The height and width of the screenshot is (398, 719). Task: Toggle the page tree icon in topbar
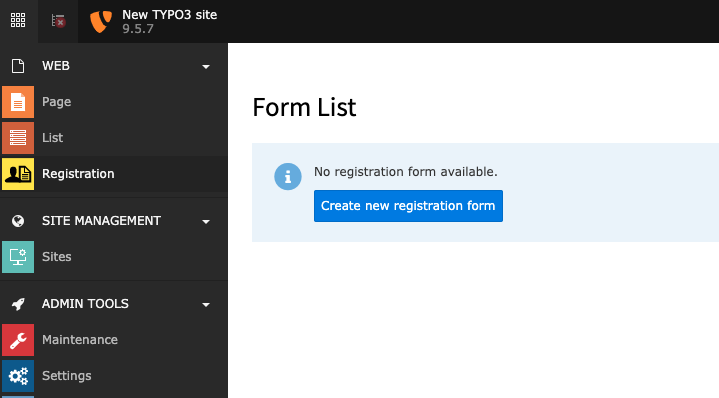[58, 21]
